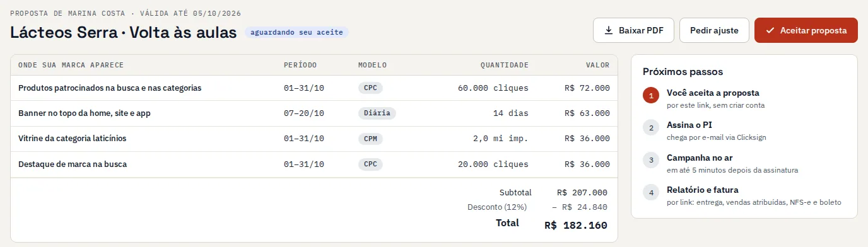Click the Diária tag in Banner row
The width and height of the screenshot is (868, 247).
coord(377,113)
